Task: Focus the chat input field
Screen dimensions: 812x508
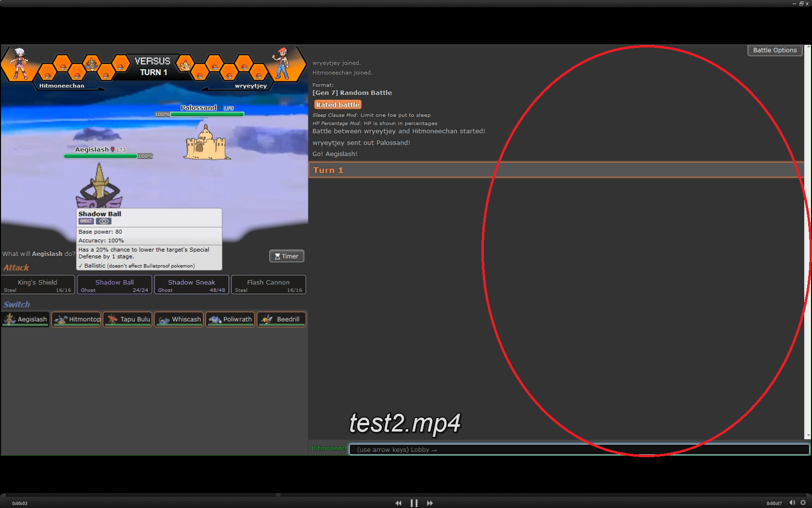Action: pyautogui.click(x=579, y=449)
